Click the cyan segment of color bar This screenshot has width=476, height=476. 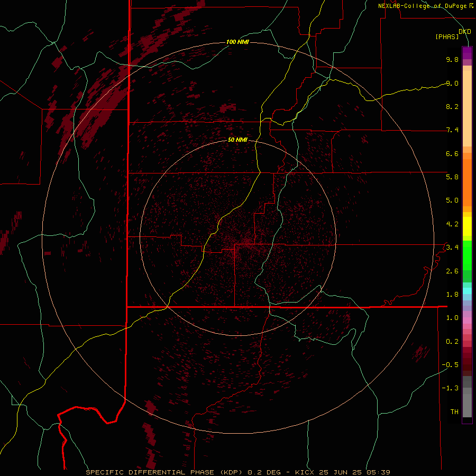click(x=467, y=291)
